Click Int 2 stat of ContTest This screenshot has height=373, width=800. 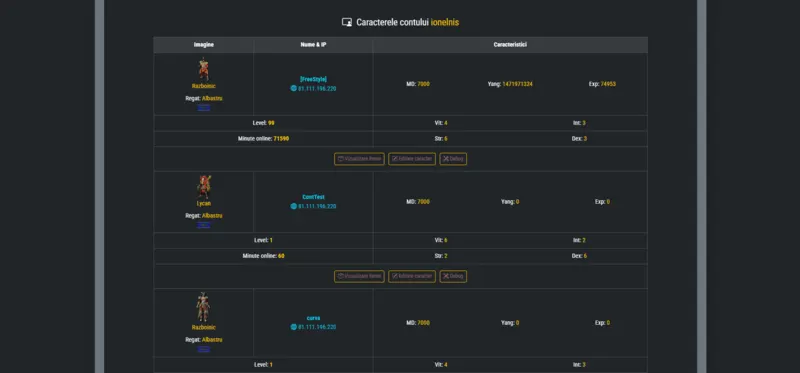pos(579,240)
